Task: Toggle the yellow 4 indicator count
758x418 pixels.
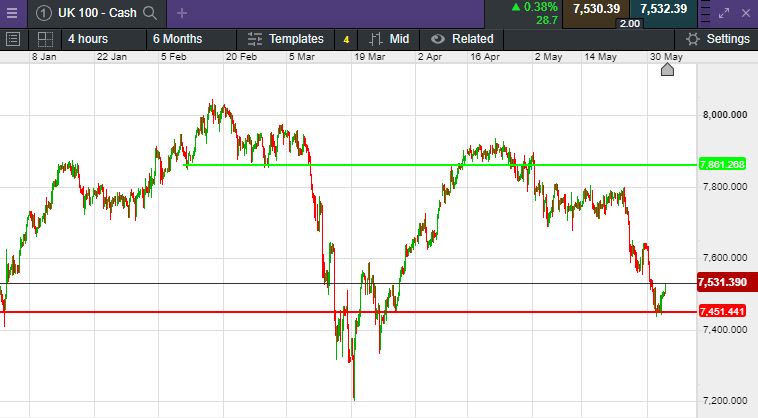Action: tap(346, 40)
